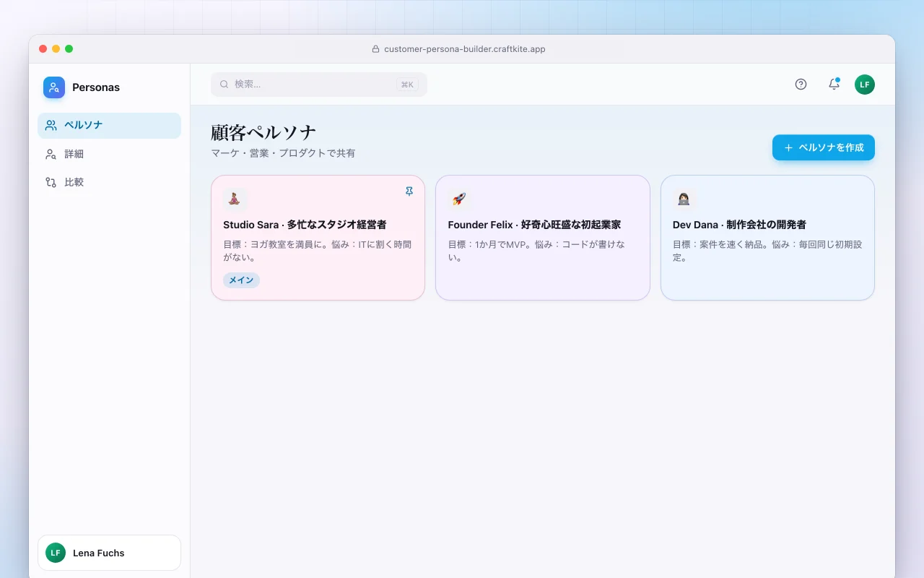924x578 pixels.
Task: Click the lock icon in address bar
Action: tap(375, 49)
